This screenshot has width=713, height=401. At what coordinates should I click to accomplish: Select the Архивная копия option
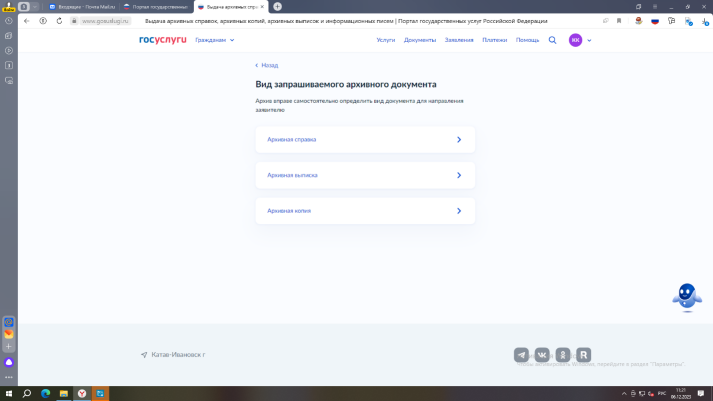(365, 211)
